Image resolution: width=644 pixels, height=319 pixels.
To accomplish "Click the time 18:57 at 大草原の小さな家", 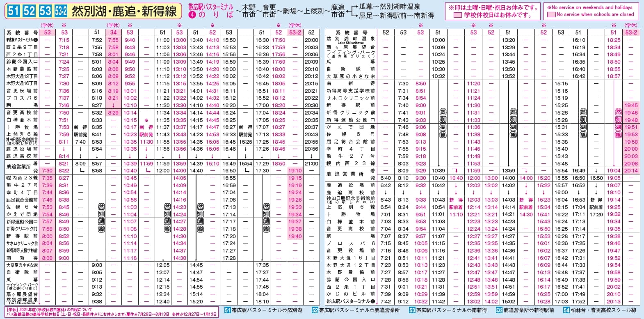I will click(x=614, y=76).
